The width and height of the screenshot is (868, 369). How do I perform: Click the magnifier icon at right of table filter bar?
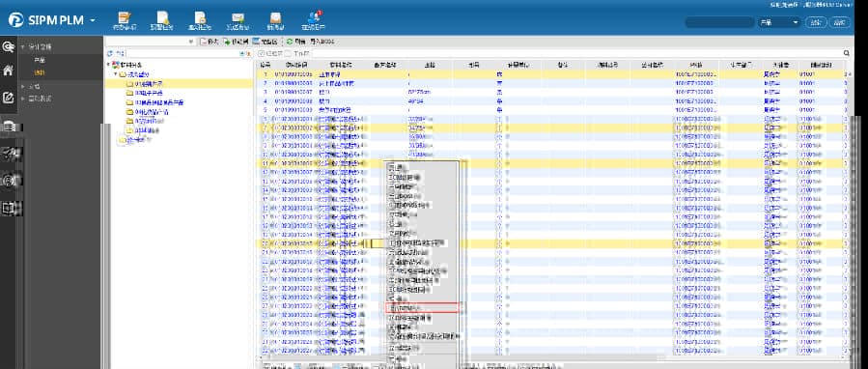pyautogui.click(x=847, y=53)
